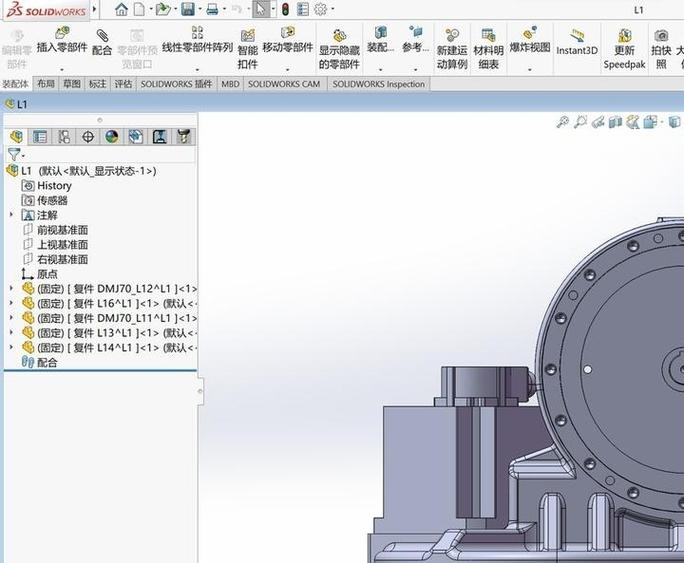The image size is (684, 563).
Task: Open dropdown under 爆炸视图
Action: tap(530, 69)
